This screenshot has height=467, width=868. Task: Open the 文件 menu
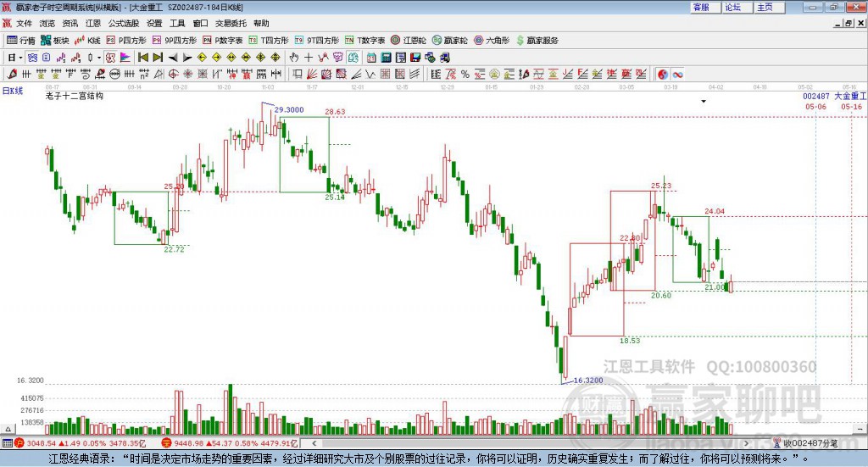(x=24, y=24)
